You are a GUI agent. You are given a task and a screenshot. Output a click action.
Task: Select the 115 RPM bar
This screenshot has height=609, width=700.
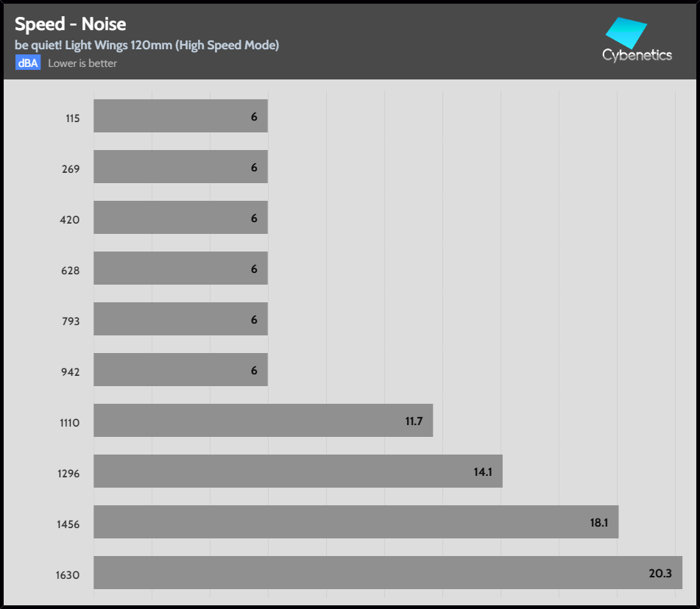point(180,116)
